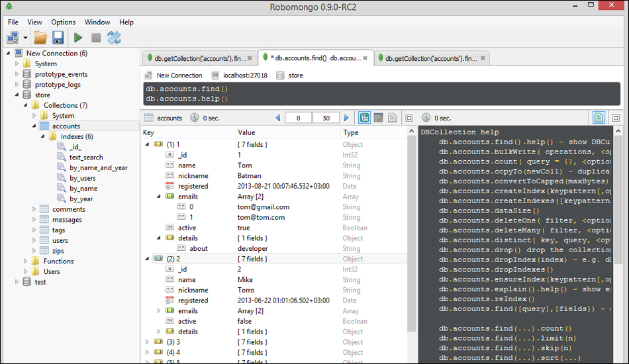This screenshot has width=629, height=364.
Task: Toggle text view for help output panel
Action: point(599,118)
